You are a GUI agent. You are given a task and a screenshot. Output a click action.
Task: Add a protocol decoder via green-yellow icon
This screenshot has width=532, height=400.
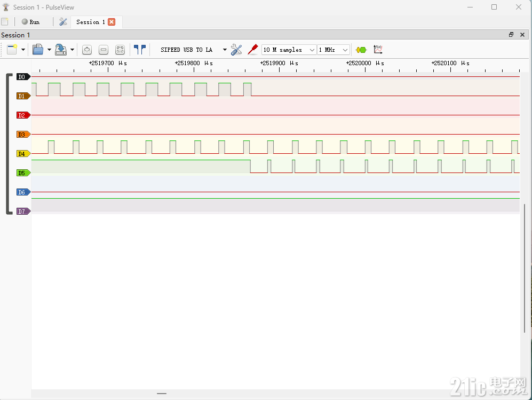tap(361, 50)
